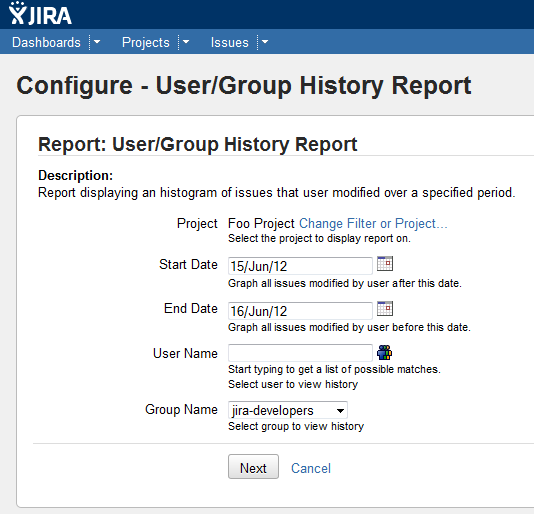Viewport: 534px width, 514px height.
Task: Click the Group Name label
Action: 181,409
